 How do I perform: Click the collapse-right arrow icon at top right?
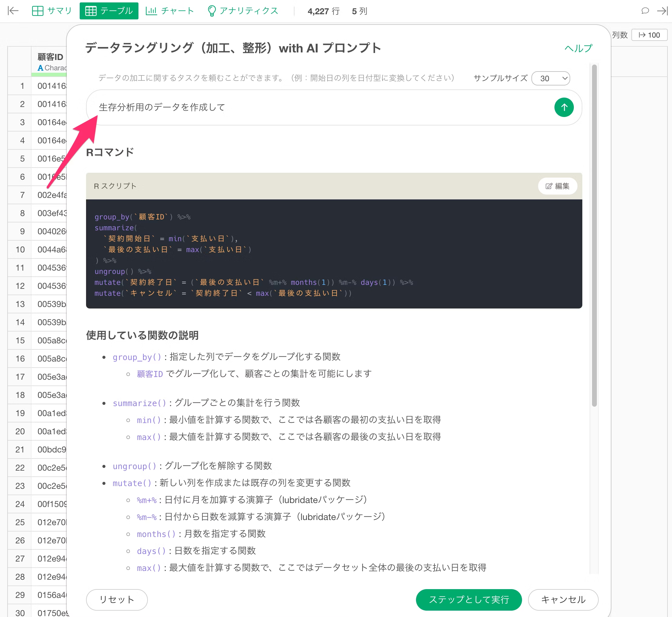click(x=662, y=11)
